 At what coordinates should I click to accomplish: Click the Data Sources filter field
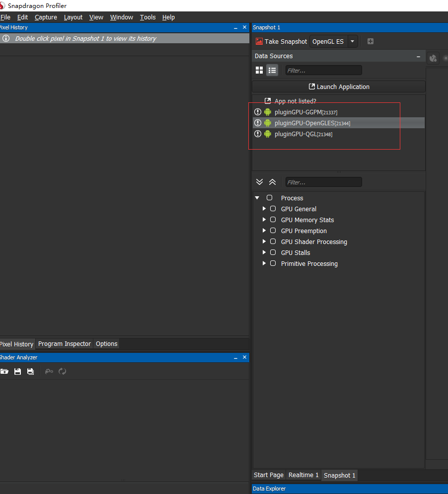323,70
